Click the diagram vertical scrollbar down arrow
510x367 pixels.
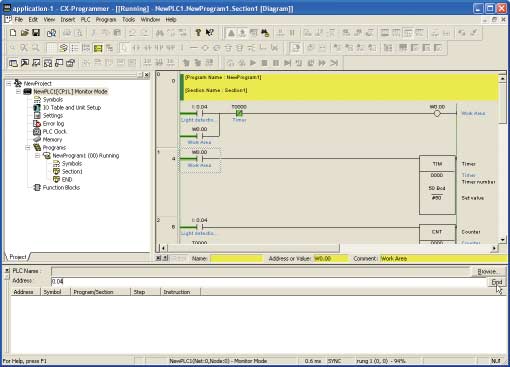click(502, 240)
